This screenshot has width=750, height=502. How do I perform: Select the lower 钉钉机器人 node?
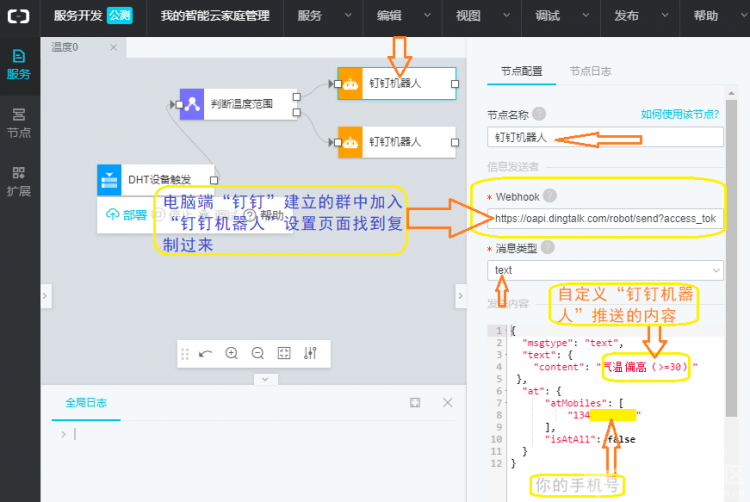coord(397,142)
